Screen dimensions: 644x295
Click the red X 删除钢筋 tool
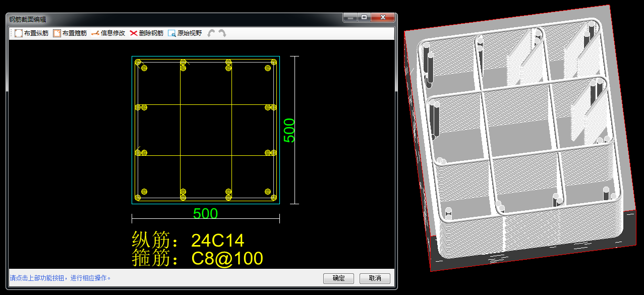point(146,33)
